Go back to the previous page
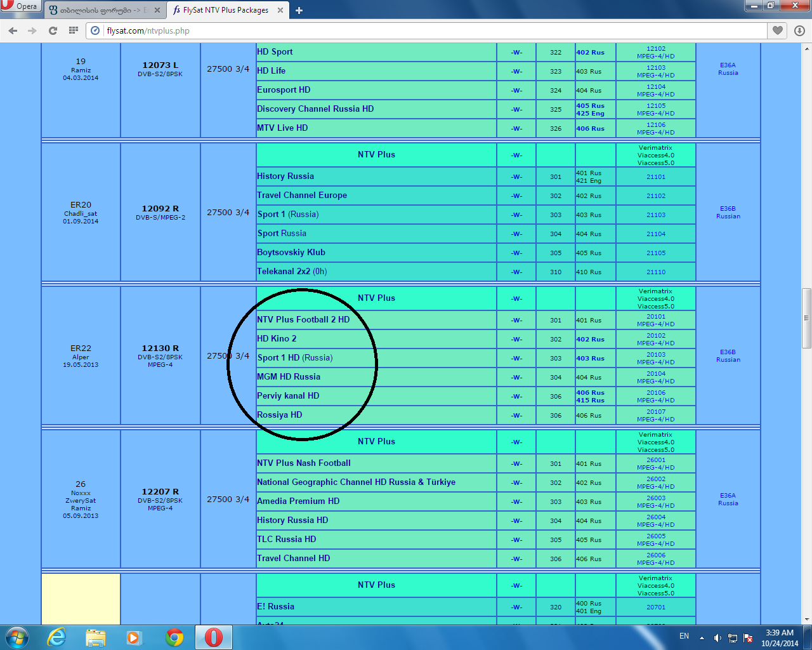Image resolution: width=812 pixels, height=650 pixels. [13, 30]
